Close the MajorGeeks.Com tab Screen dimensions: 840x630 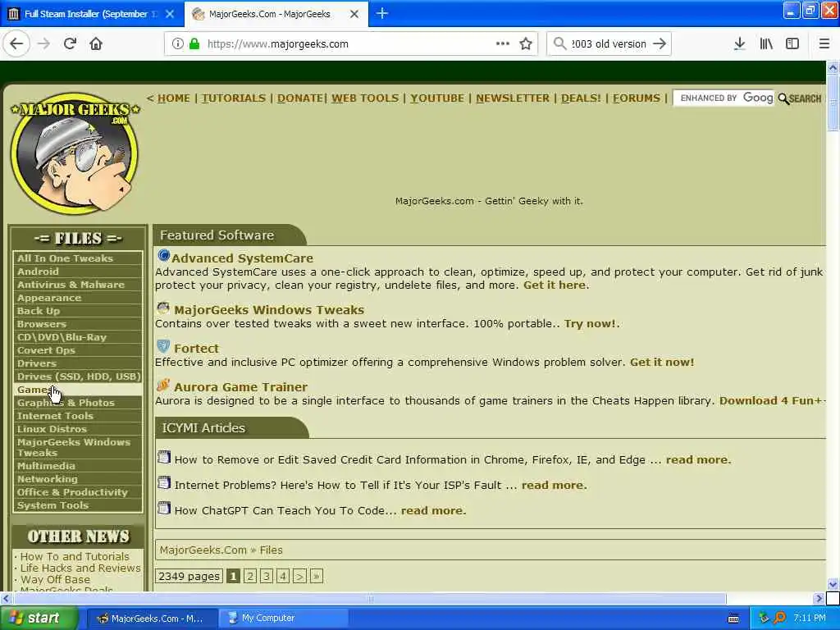tap(354, 14)
